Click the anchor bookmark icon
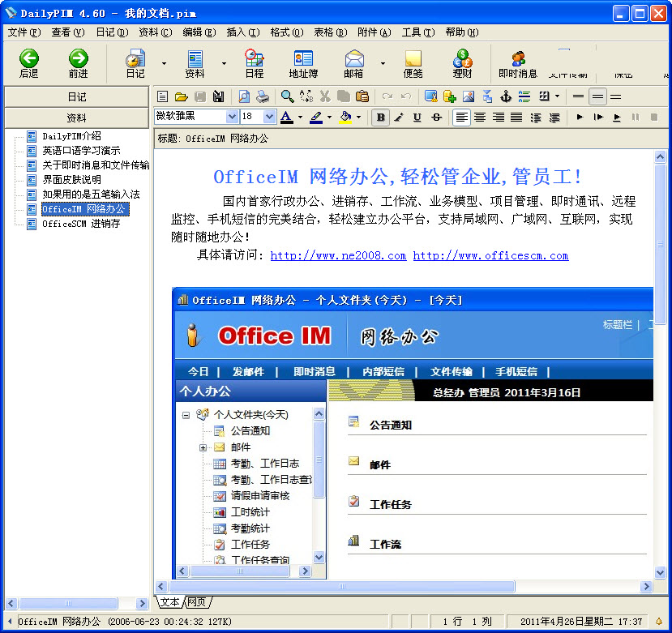The width and height of the screenshot is (672, 633). click(x=506, y=97)
